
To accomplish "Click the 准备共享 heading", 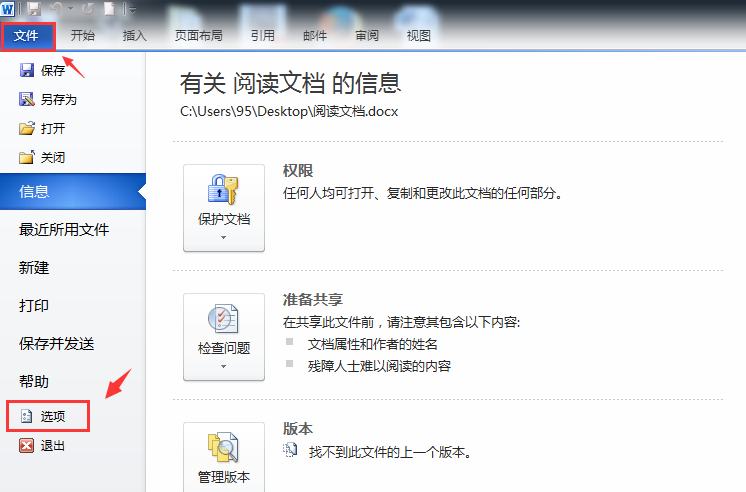I will click(x=313, y=300).
